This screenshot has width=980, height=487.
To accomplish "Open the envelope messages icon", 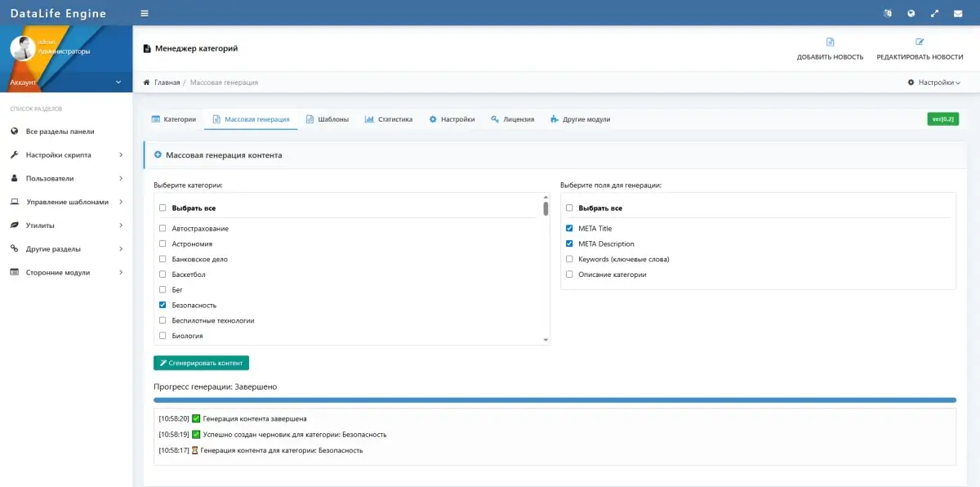I will [x=957, y=13].
